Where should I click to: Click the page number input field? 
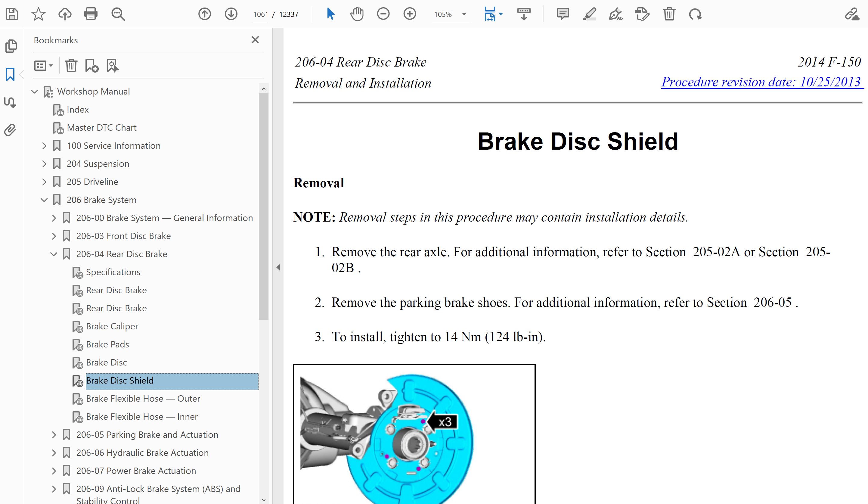point(260,14)
